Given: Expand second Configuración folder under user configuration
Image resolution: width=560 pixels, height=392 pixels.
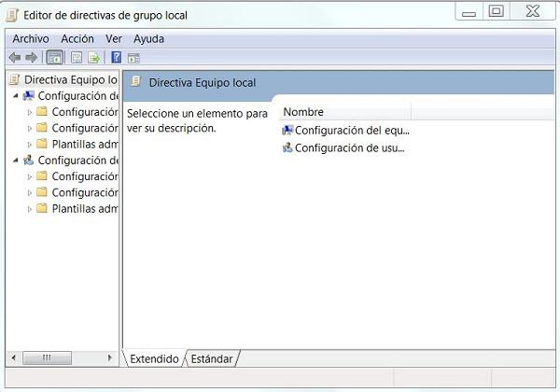Looking at the screenshot, I should 30,193.
